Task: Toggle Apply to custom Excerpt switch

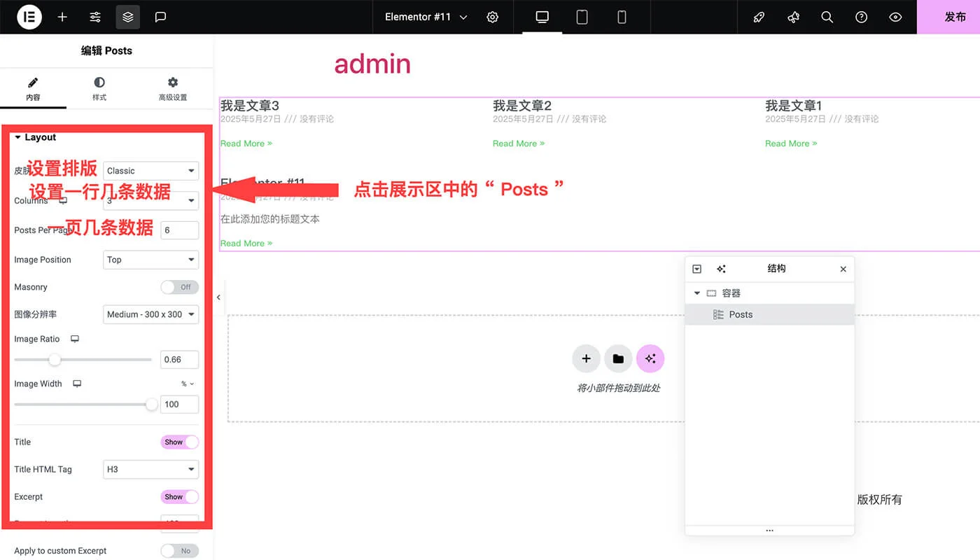Action: tap(179, 551)
